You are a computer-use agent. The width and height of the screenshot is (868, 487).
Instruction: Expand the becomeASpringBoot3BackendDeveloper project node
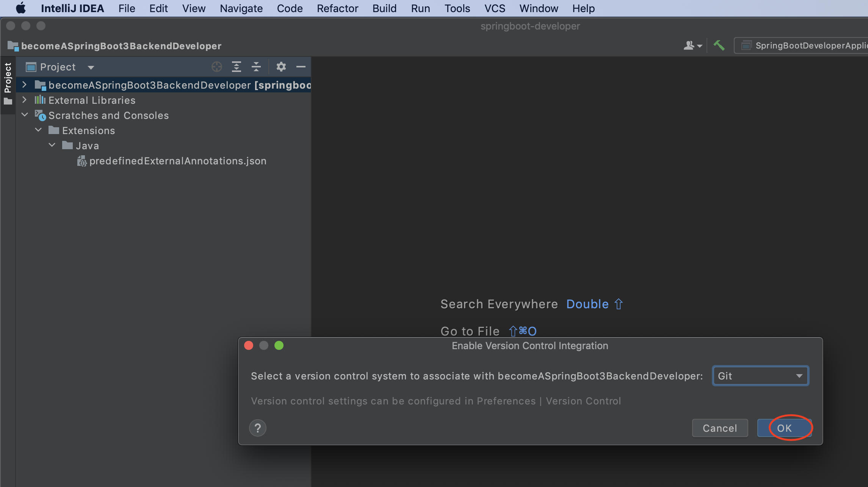pos(25,84)
